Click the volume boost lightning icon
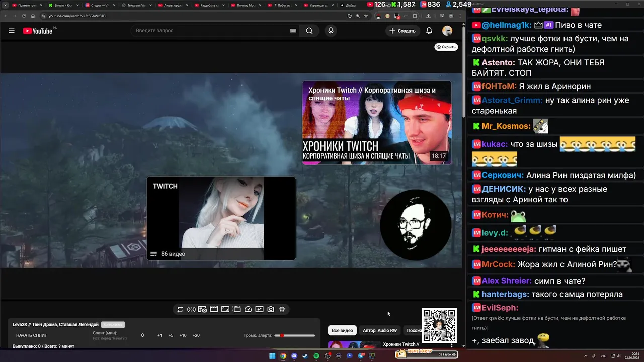This screenshot has height=362, width=644. tap(191, 309)
